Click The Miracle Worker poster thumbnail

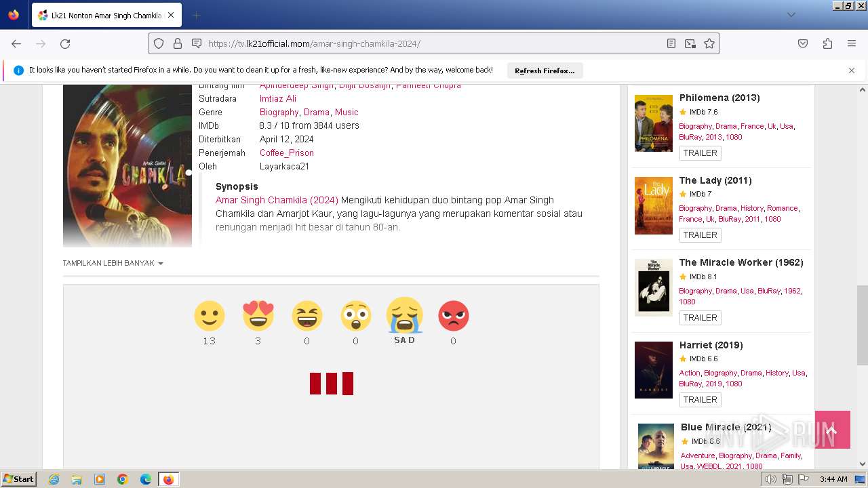pos(654,287)
